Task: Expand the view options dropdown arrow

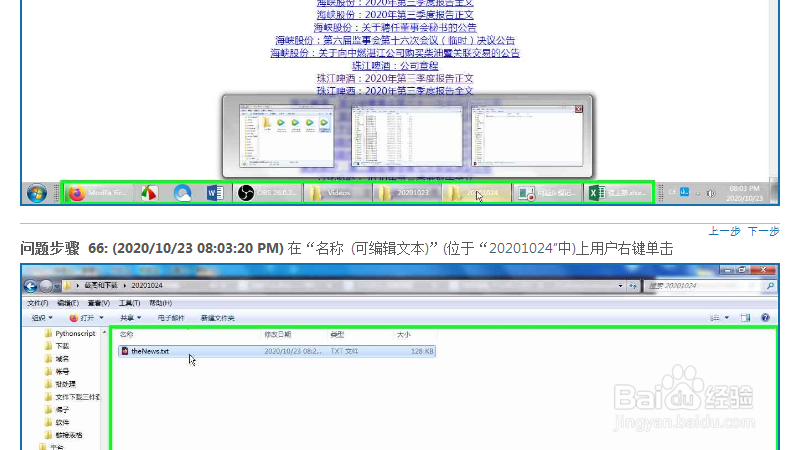Action: click(x=727, y=318)
